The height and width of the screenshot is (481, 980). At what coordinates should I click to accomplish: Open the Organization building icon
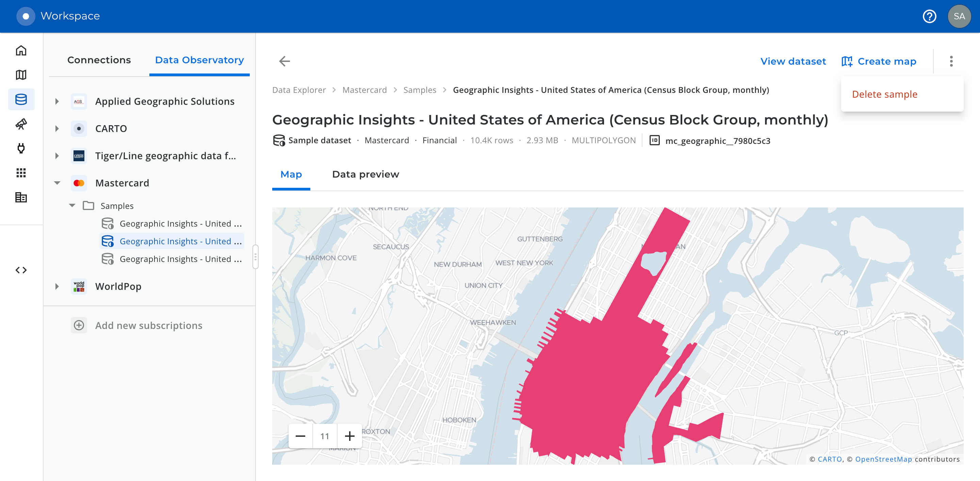(21, 197)
